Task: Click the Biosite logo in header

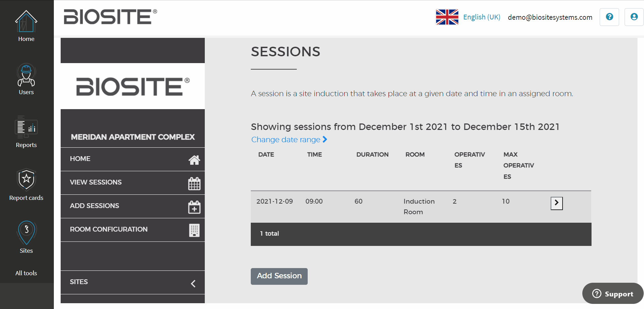Action: click(110, 17)
